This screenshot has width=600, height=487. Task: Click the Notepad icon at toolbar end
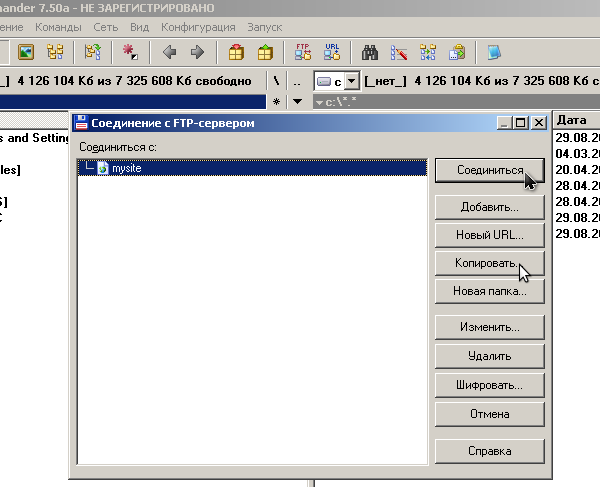coord(495,52)
